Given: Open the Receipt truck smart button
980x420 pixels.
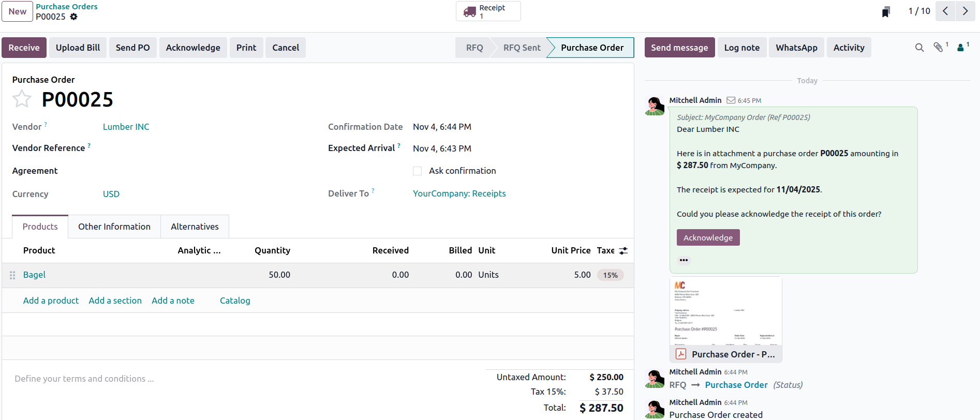Looking at the screenshot, I should tap(488, 11).
